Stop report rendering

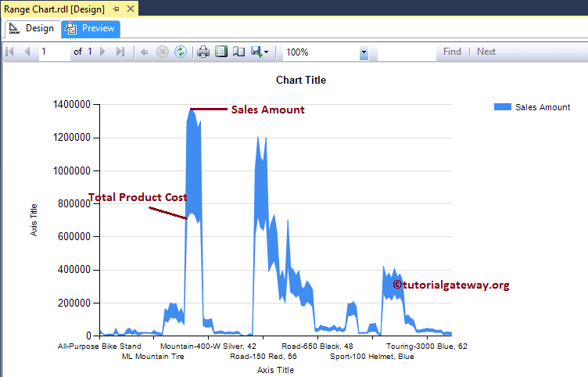coord(163,52)
